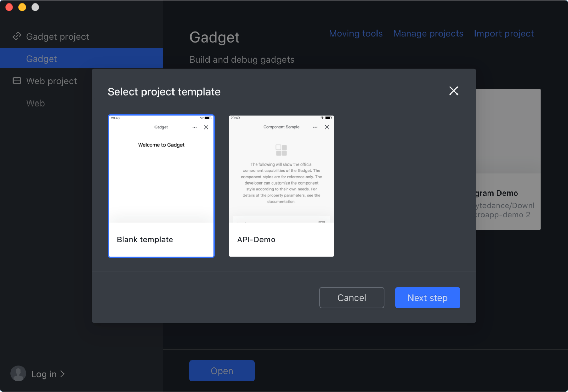Click the user avatar icon
Image resolution: width=568 pixels, height=392 pixels.
click(x=18, y=374)
